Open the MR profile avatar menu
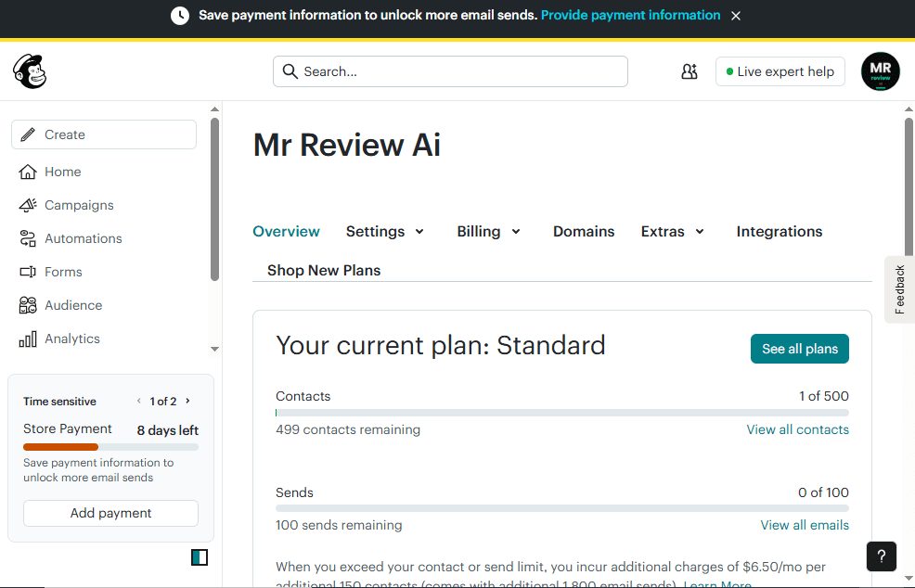Viewport: 915px width, 588px height. click(880, 71)
